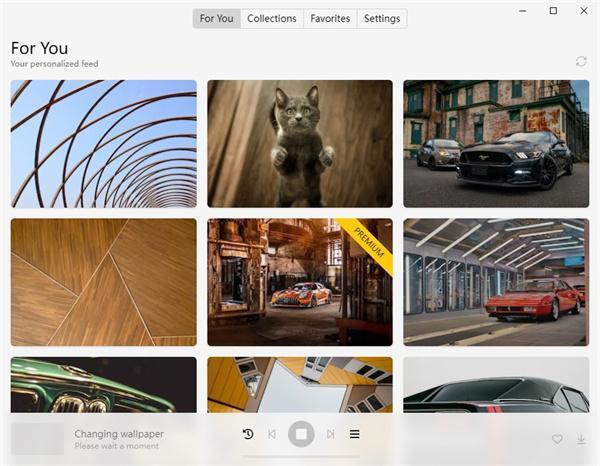Maximize the application window

[x=553, y=11]
